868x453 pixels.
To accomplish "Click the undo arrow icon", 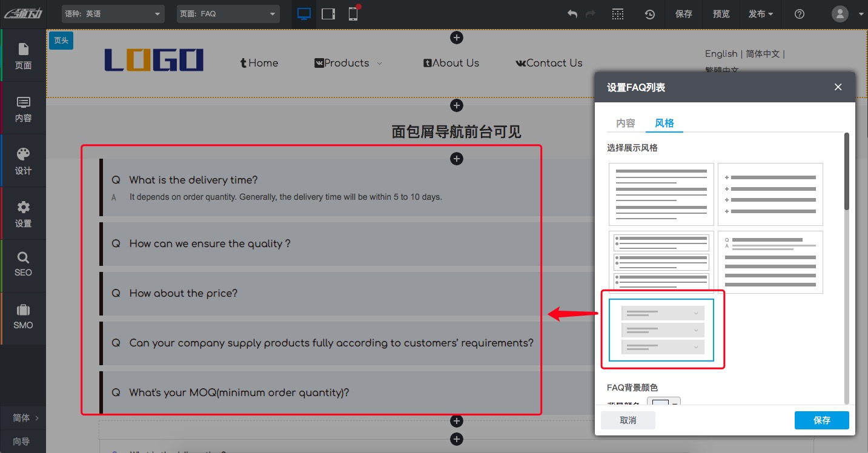I will (572, 14).
